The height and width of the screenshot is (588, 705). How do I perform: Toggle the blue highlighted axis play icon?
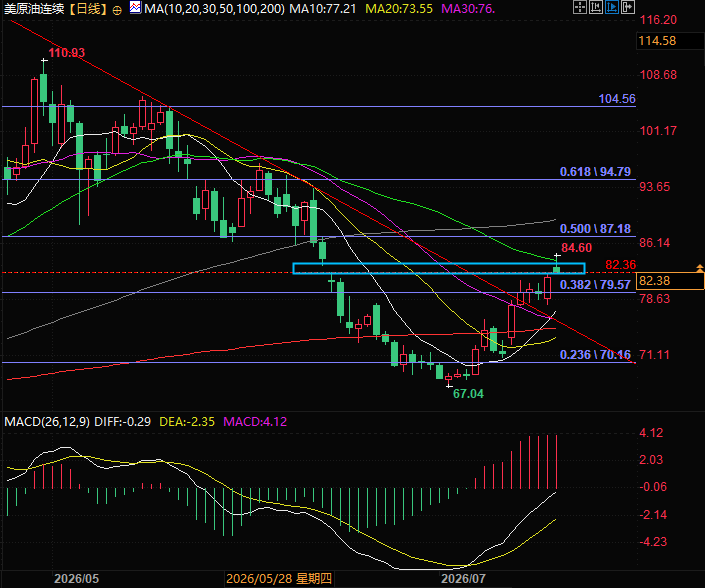(611, 7)
